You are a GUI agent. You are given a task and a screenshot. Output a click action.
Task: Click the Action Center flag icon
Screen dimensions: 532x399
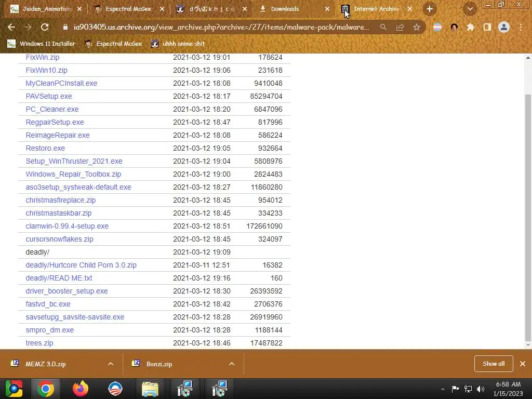tap(455, 389)
